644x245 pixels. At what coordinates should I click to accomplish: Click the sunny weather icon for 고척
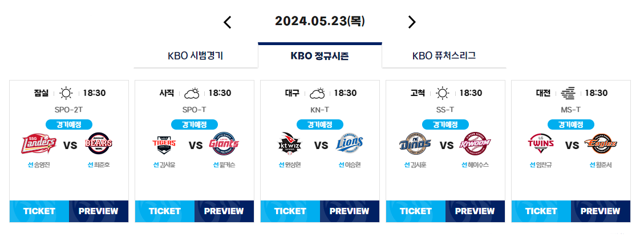click(442, 93)
